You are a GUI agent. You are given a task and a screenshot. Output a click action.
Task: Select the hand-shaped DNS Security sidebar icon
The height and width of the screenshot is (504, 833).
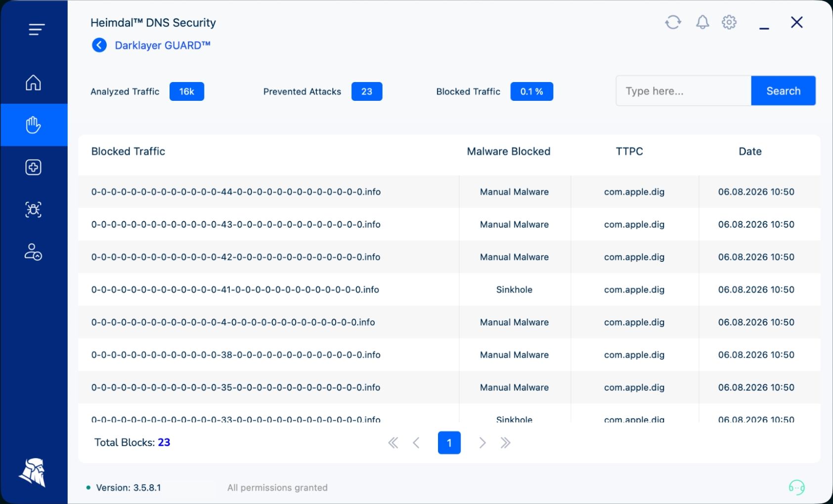[33, 125]
